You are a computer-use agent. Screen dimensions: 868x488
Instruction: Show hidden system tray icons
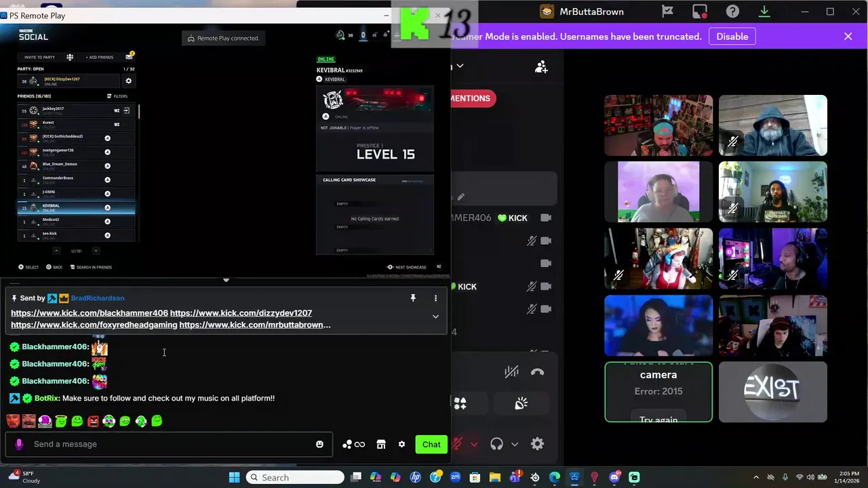point(756,478)
